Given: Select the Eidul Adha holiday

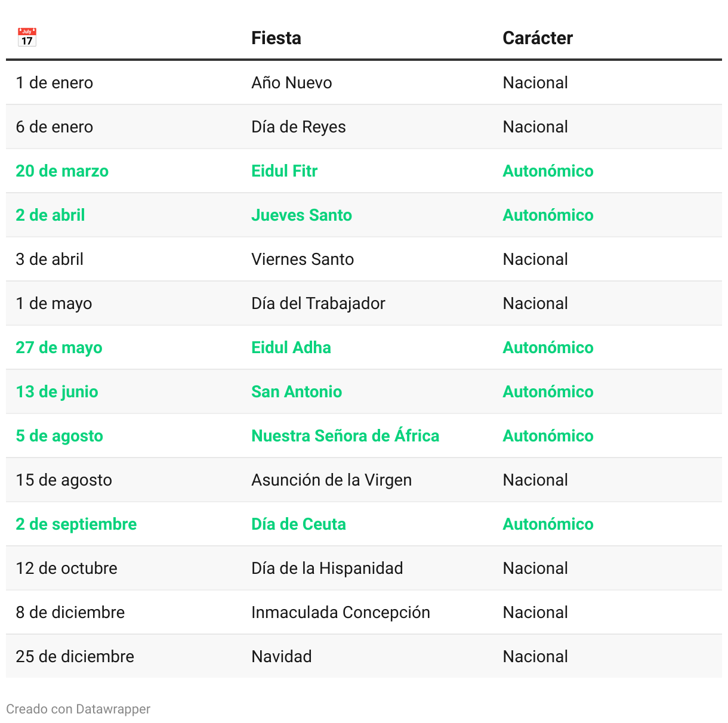Looking at the screenshot, I should click(291, 347).
